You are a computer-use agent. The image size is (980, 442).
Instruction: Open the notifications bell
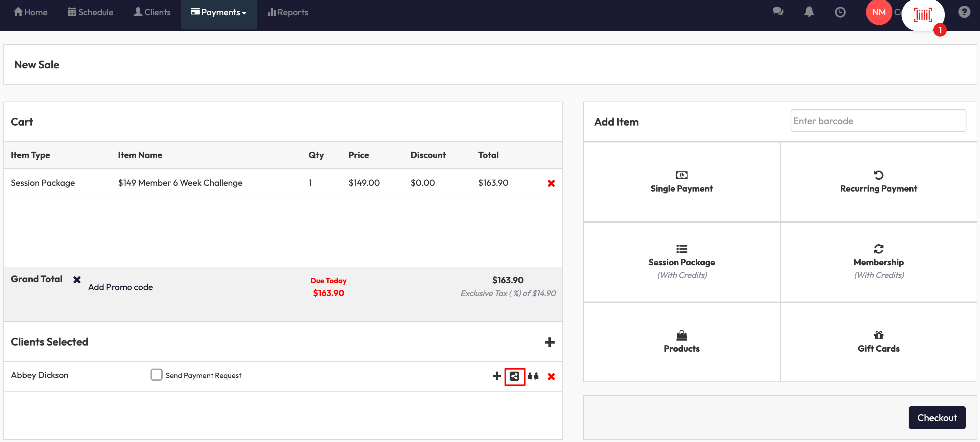pyautogui.click(x=809, y=12)
